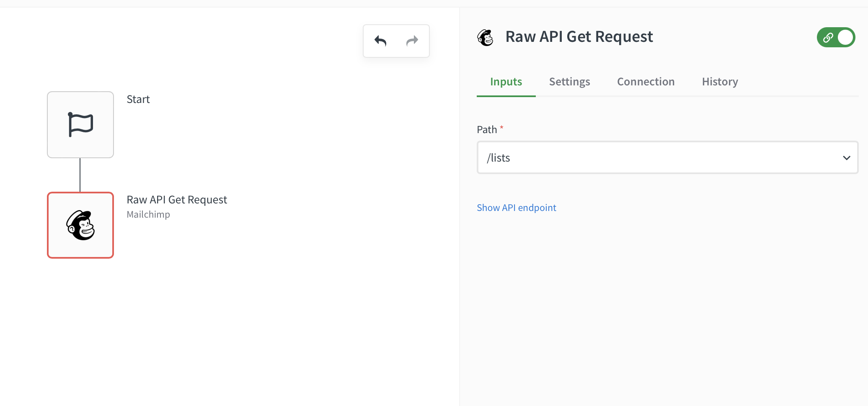Click the Mailchimp subtitle under node name
The height and width of the screenshot is (406, 868).
pos(148,214)
